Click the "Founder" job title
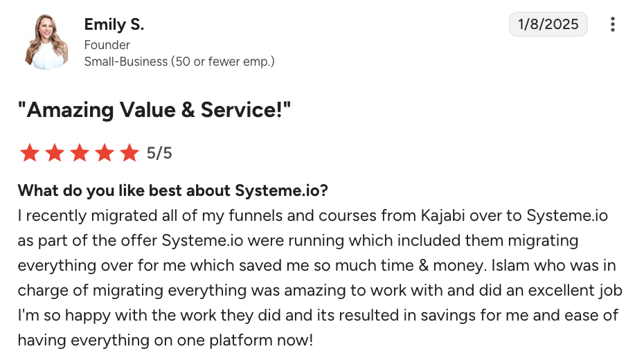 (x=107, y=45)
